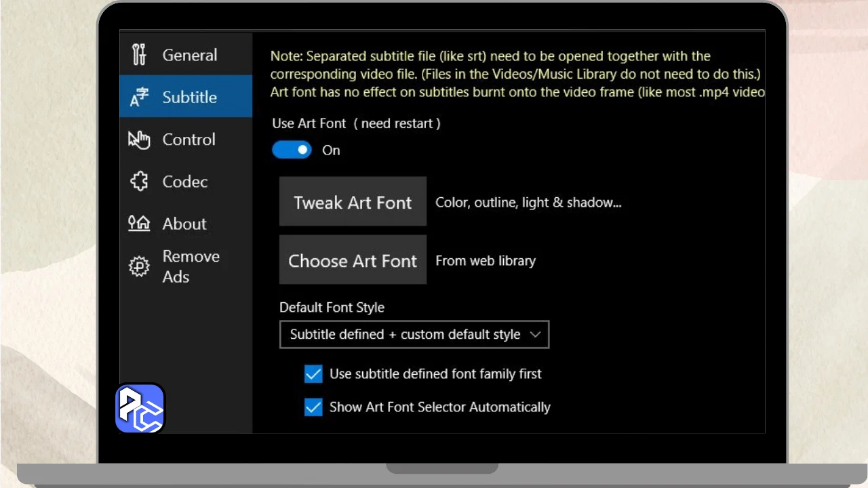Click the yellow subtitle note text
Screen dimensions: 868x488
(517, 74)
